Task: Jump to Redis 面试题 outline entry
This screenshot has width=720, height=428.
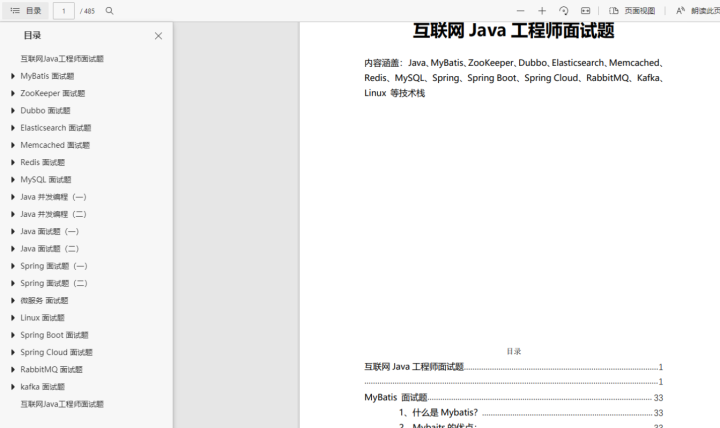Action: click(43, 162)
